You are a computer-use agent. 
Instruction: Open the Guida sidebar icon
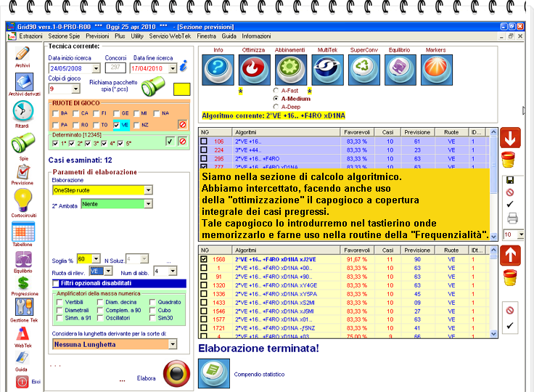coord(22,357)
